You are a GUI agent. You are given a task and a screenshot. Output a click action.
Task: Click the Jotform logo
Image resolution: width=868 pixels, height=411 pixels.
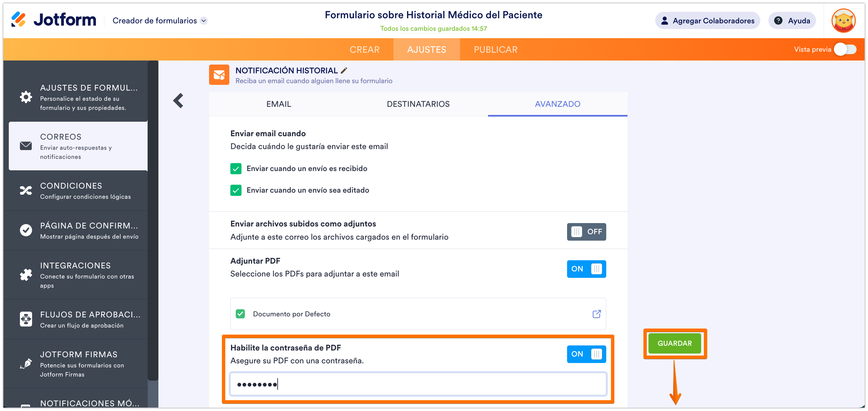point(54,20)
